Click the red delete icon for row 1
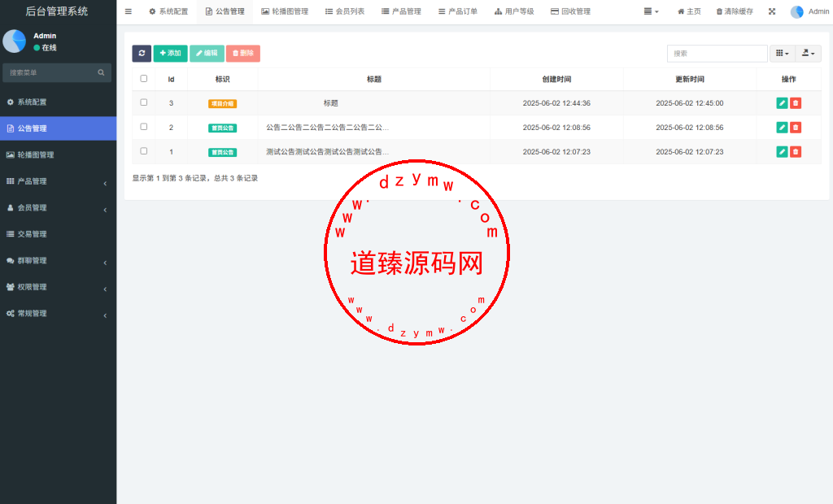 [x=796, y=152]
